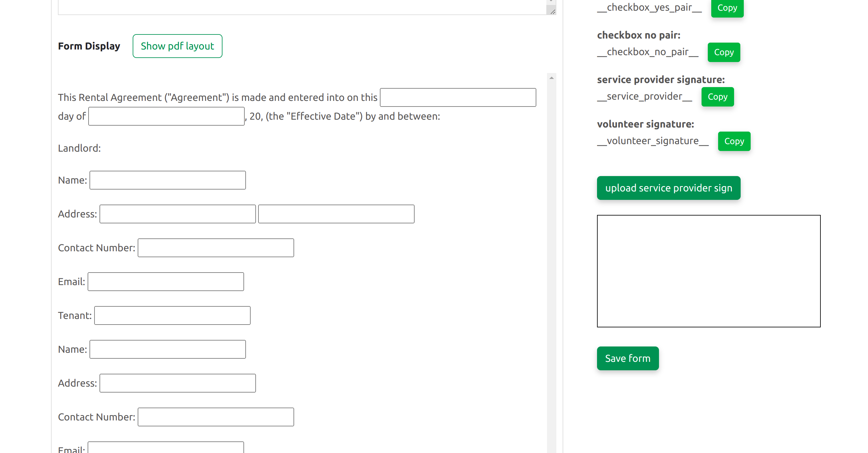The height and width of the screenshot is (453, 868).
Task: Click the Landlord Contact Number input field
Action: point(215,248)
